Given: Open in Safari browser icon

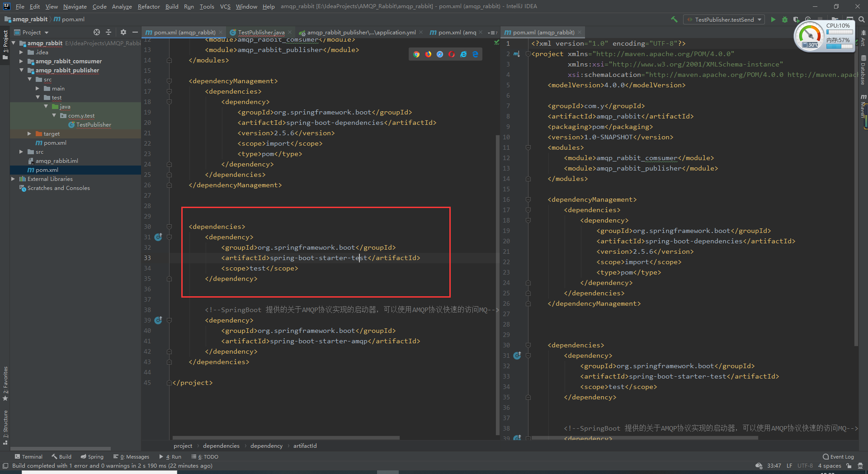Looking at the screenshot, I should click(x=440, y=54).
